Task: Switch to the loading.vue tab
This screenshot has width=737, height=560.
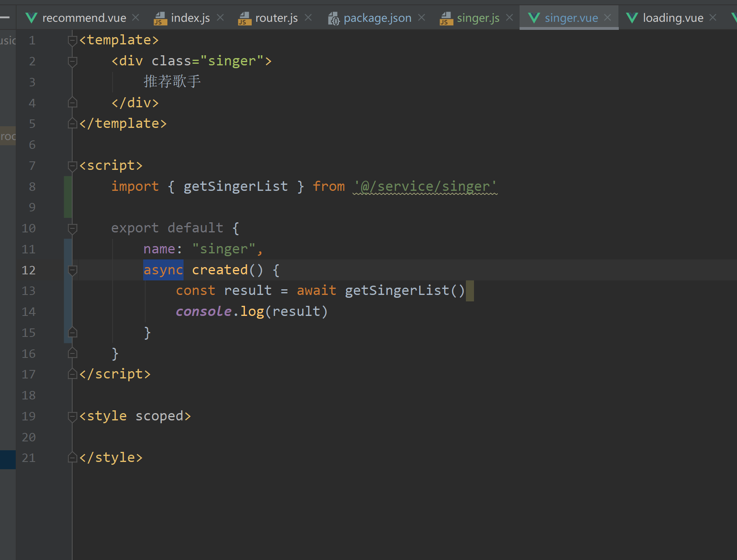Action: (x=673, y=18)
